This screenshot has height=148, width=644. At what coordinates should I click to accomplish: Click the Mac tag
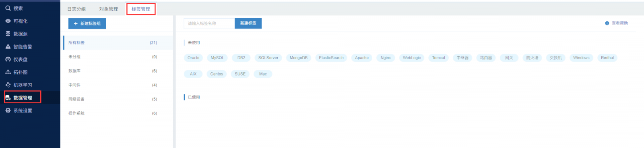263,74
